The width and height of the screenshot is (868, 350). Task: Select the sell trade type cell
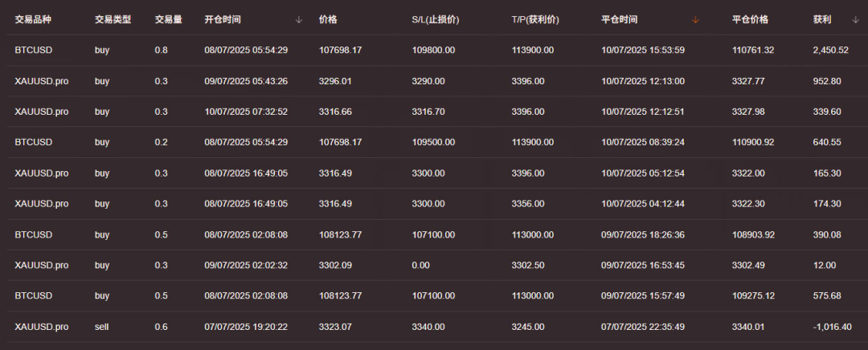tap(102, 327)
